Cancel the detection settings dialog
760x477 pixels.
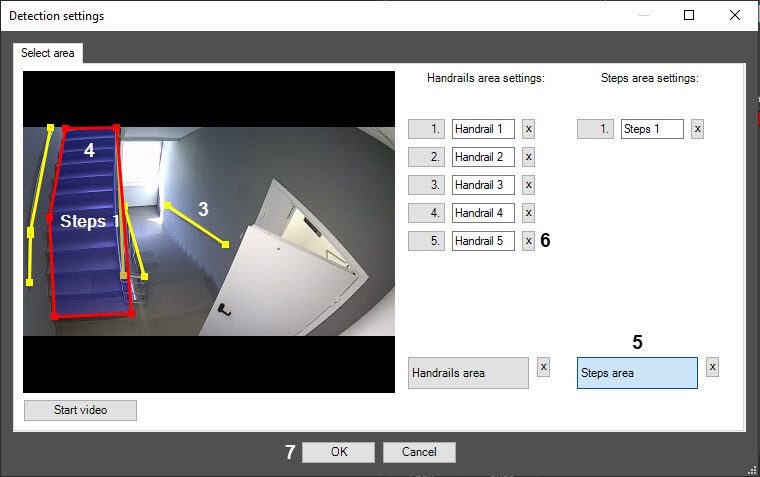(x=419, y=452)
